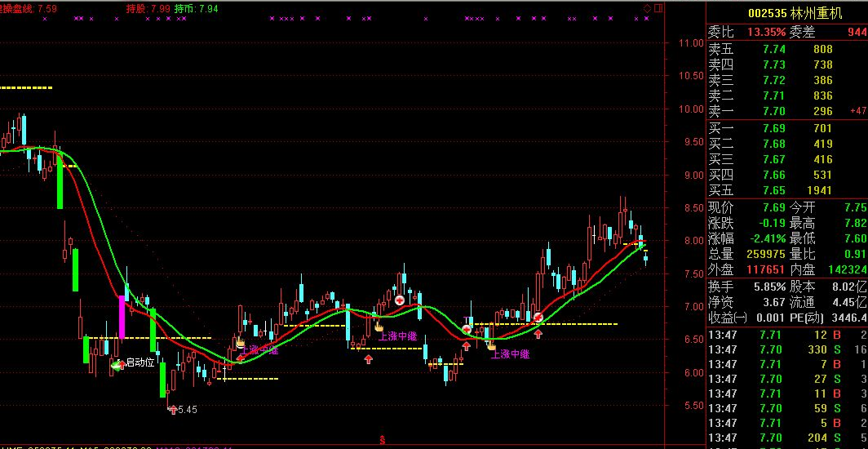The width and height of the screenshot is (868, 449).
Task: Select the 买一 7.69 bid row
Action: pyautogui.click(x=787, y=128)
